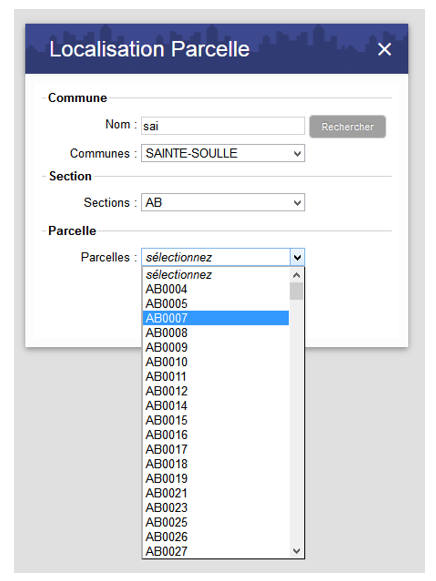This screenshot has width=436, height=581.
Task: Open the Communes dropdown
Action: click(223, 153)
